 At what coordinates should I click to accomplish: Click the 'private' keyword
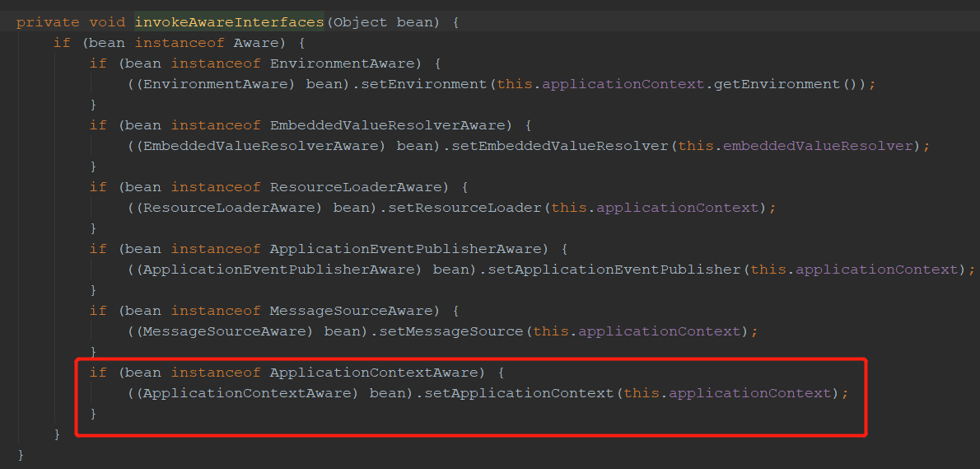pos(48,22)
